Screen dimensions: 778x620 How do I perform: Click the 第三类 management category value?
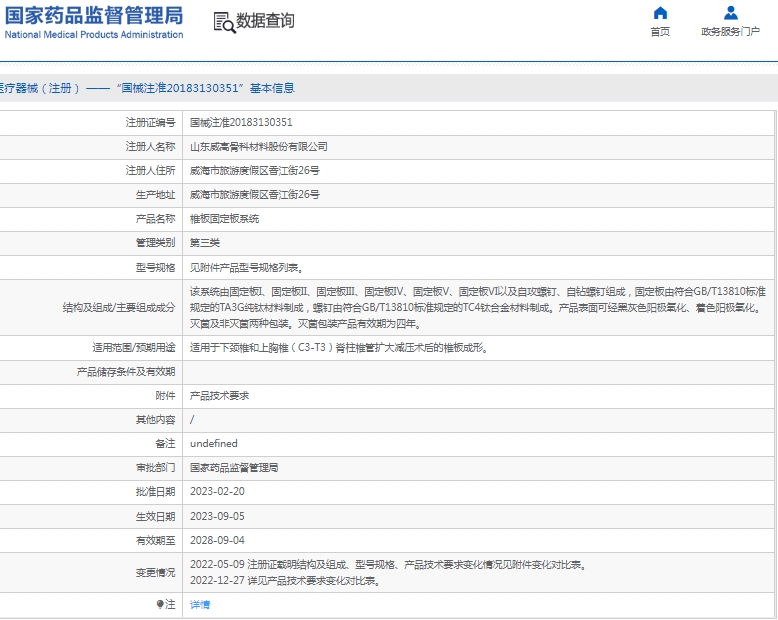tap(204, 243)
